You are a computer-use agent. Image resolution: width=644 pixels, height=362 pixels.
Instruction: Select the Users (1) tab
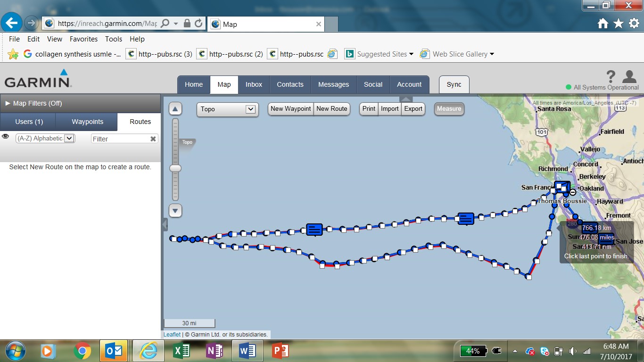click(29, 122)
